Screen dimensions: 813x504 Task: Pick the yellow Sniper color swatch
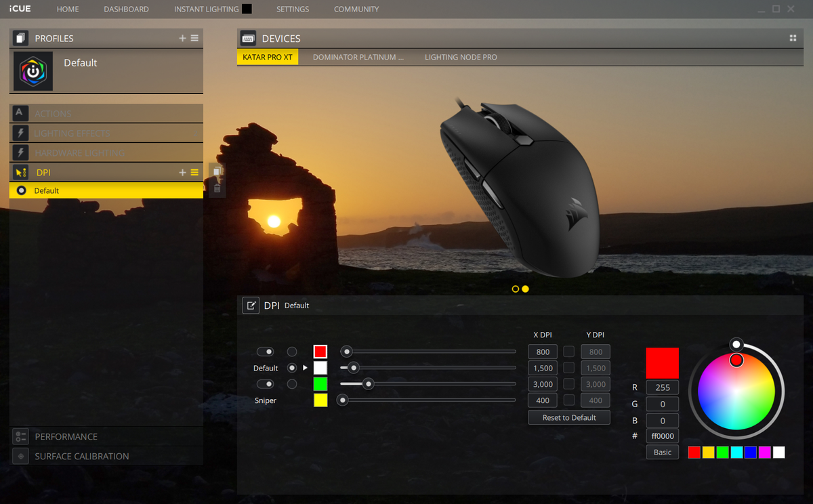pos(320,400)
